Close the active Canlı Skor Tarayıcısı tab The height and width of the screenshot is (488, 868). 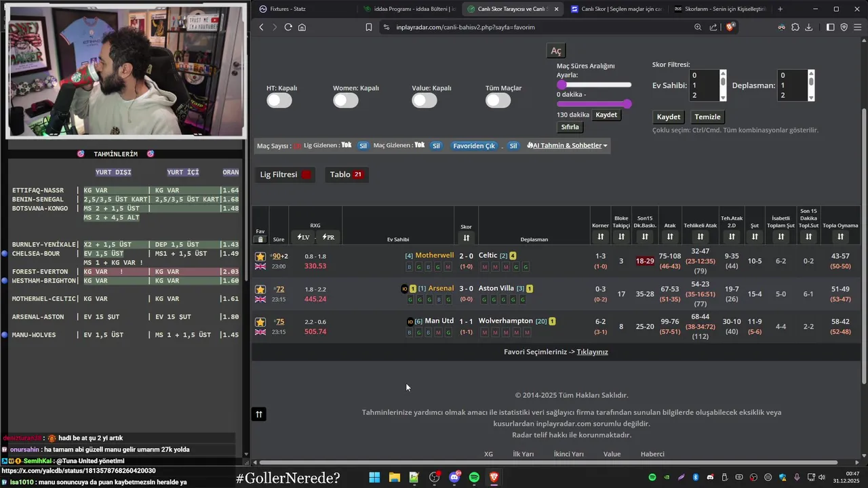tap(557, 9)
